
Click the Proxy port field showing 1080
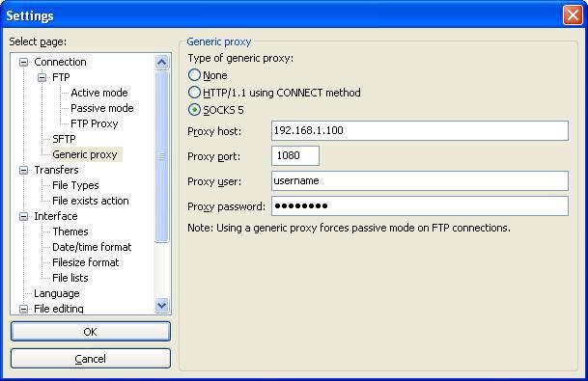295,155
